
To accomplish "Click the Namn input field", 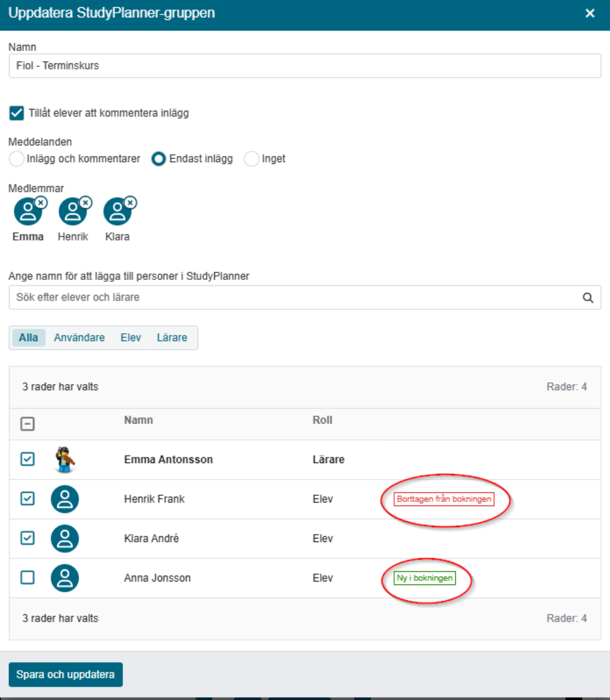I will point(305,66).
